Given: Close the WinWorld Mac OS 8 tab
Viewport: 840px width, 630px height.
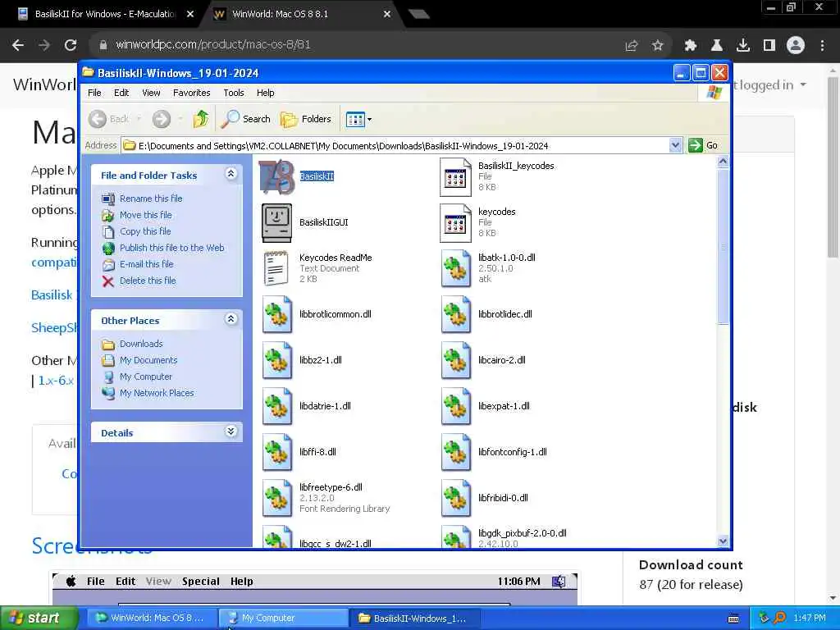Looking at the screenshot, I should point(387,15).
